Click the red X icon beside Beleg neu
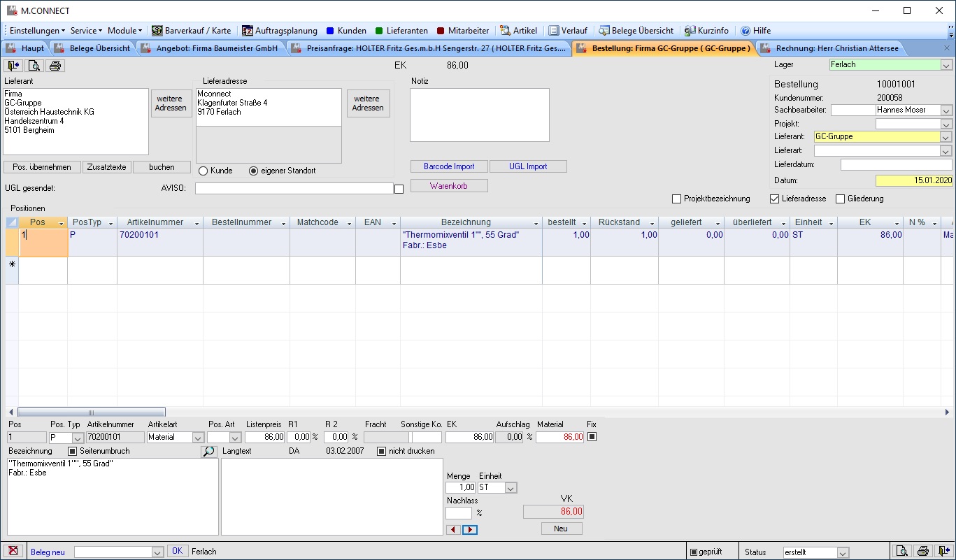Screen dimensions: 956x560 point(13,551)
